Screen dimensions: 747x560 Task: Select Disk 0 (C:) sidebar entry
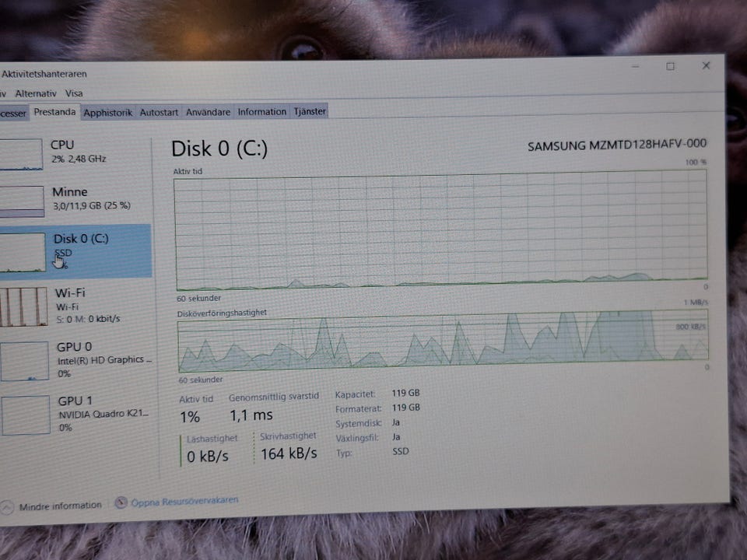75,251
